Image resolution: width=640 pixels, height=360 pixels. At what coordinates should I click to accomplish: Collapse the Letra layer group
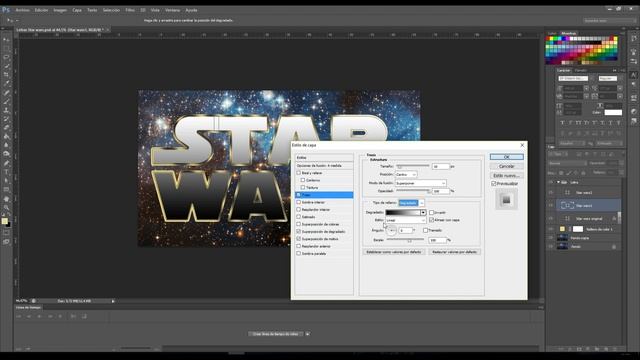(558, 182)
